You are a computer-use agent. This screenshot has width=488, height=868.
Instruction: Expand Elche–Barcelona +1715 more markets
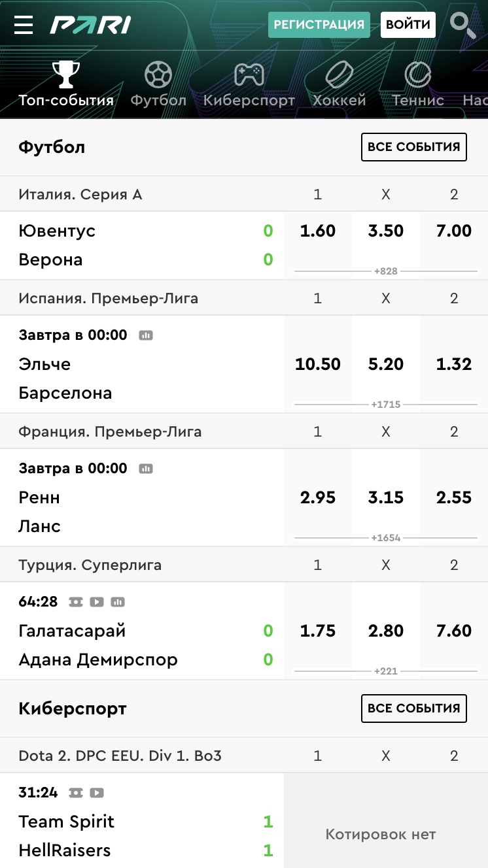pos(386,405)
